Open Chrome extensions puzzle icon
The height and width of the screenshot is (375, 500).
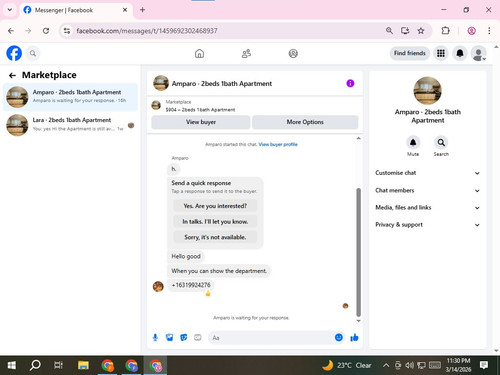[x=446, y=31]
